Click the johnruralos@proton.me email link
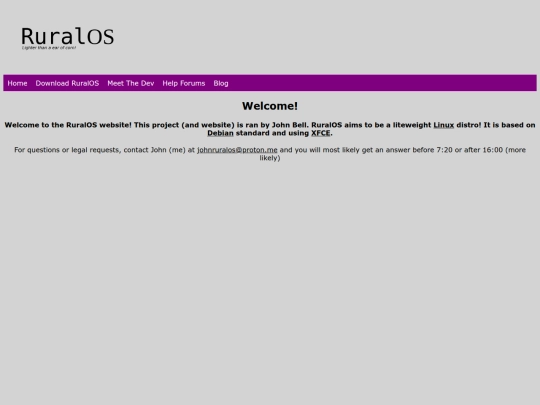The height and width of the screenshot is (405, 540). [x=237, y=150]
